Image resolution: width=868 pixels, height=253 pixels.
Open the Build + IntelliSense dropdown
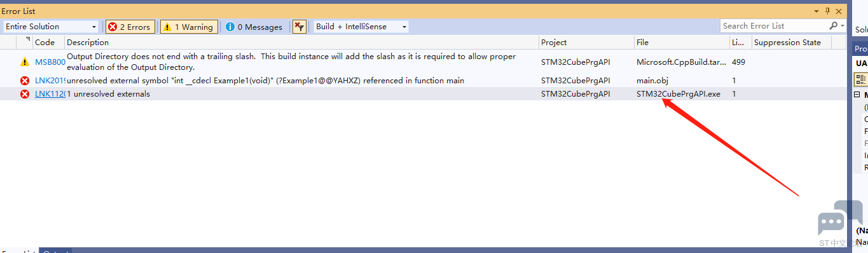(x=361, y=27)
